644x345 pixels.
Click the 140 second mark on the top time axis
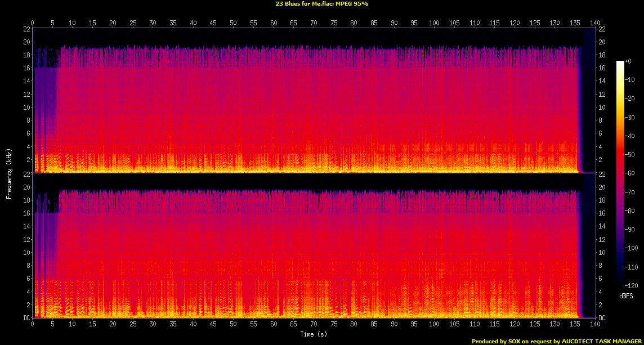click(x=595, y=23)
